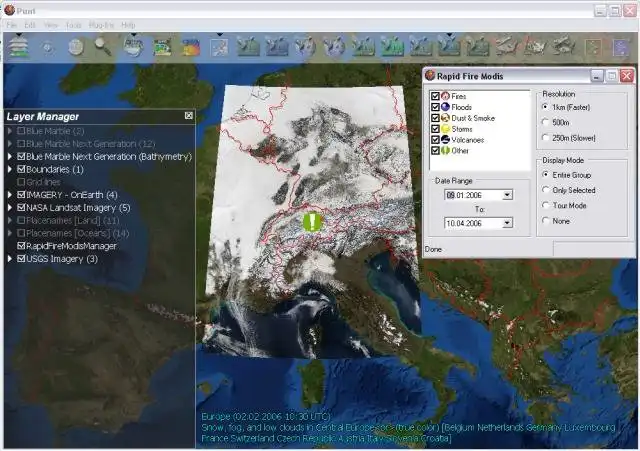The height and width of the screenshot is (451, 640).
Task: Click the Fires category icon
Action: 445,96
